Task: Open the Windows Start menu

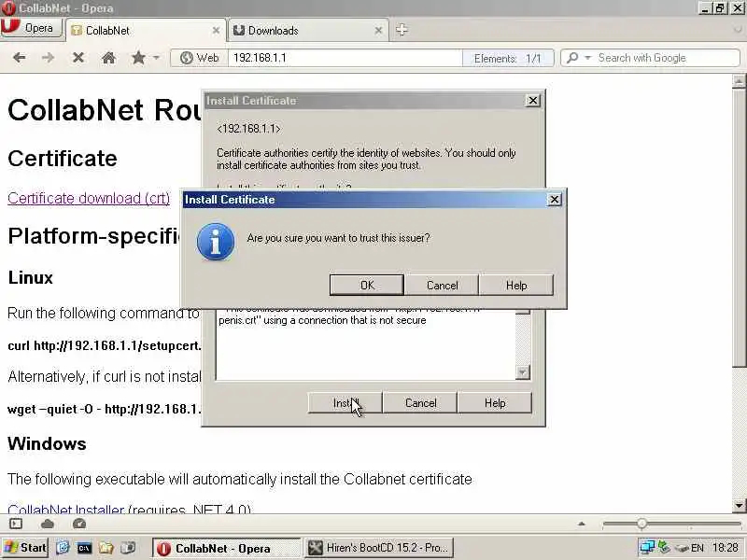Action: pyautogui.click(x=25, y=548)
